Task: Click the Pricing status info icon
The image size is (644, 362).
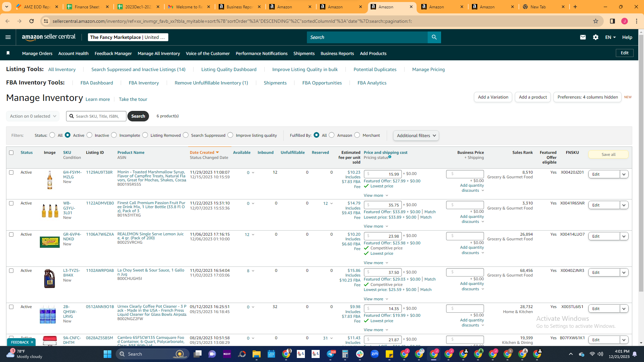Action: 390,157
